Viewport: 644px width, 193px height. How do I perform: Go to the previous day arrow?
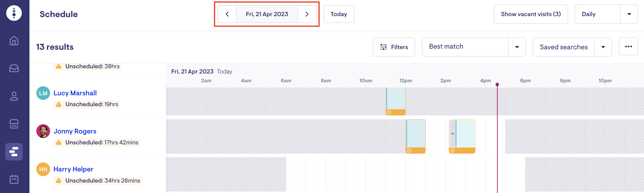227,14
